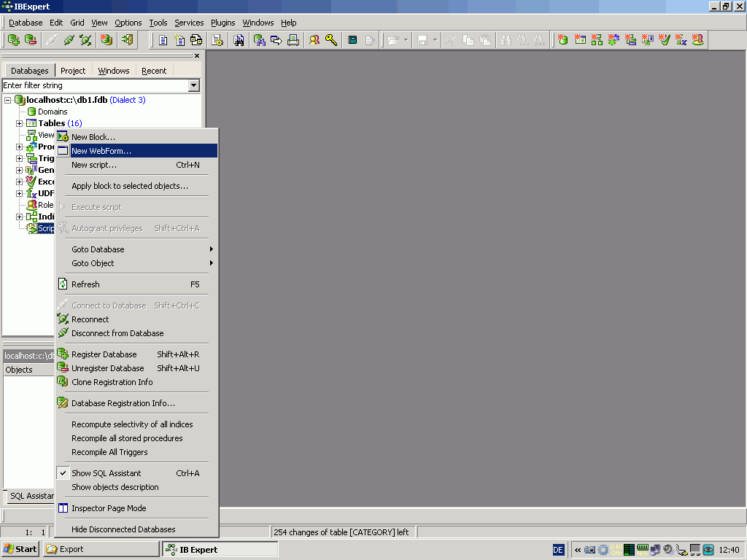Select Recompute selectivity of all indices
Screen dimensions: 747x560
[136, 424]
